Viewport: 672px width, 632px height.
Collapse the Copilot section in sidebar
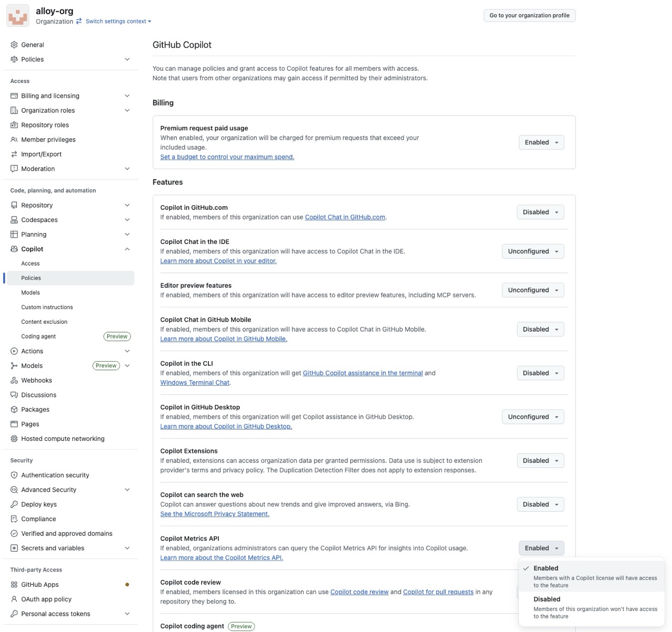pyautogui.click(x=127, y=249)
